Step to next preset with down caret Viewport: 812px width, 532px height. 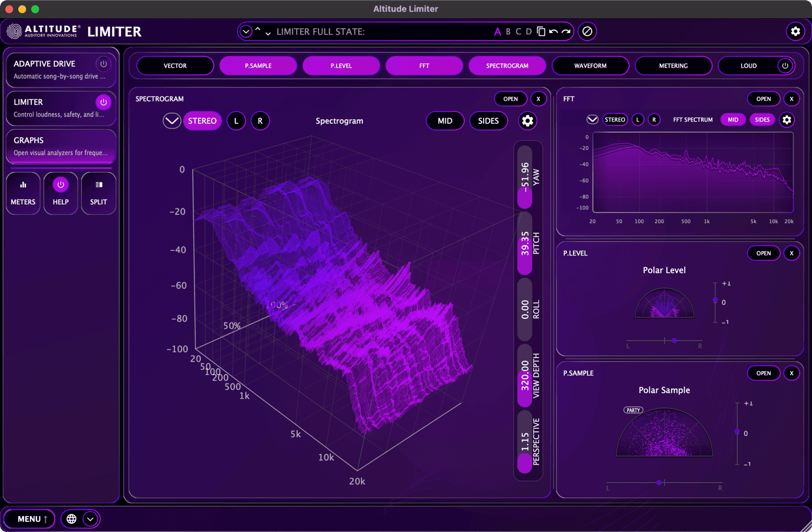click(268, 33)
